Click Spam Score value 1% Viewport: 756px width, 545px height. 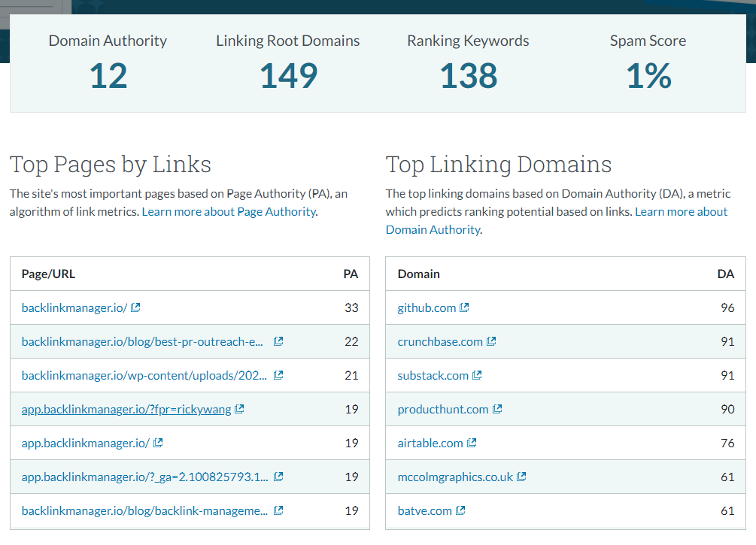click(x=648, y=76)
